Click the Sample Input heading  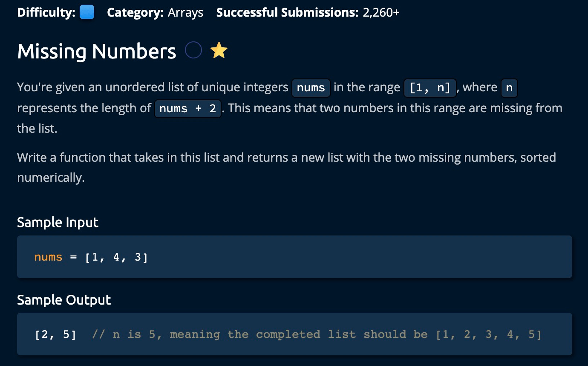click(58, 222)
